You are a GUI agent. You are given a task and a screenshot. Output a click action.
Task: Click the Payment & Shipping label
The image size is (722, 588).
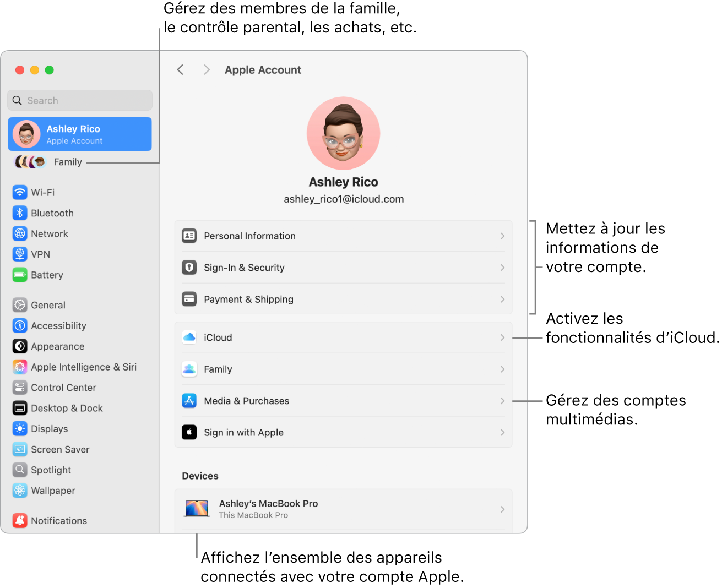click(248, 299)
